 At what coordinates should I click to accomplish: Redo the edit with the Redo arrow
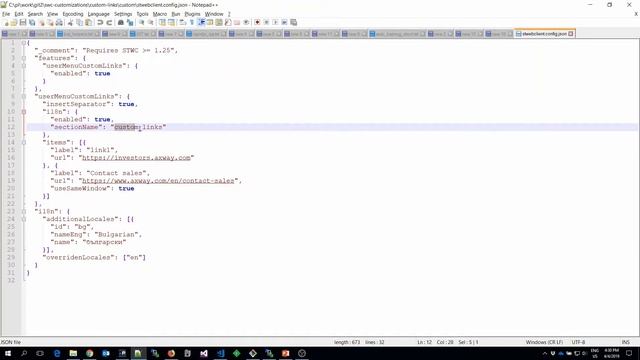[109, 22]
